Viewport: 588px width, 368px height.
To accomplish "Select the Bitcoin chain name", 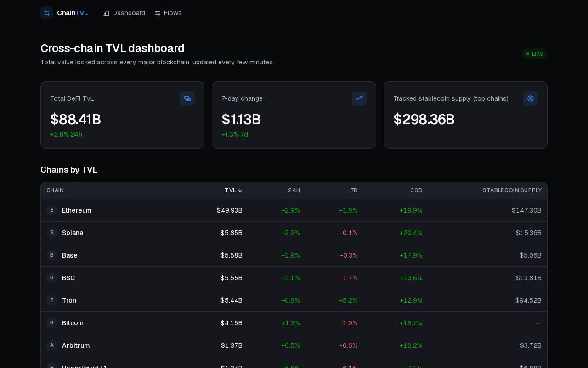I will point(73,323).
